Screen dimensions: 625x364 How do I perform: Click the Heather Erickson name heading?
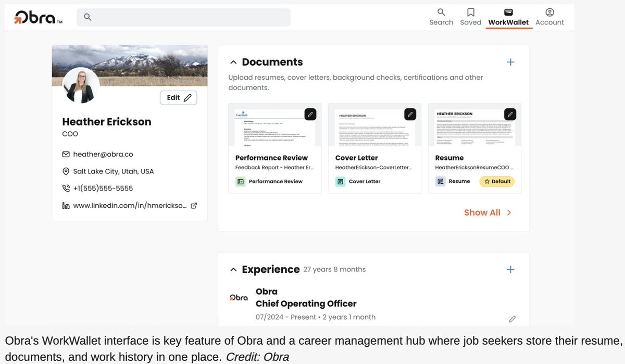coord(107,122)
